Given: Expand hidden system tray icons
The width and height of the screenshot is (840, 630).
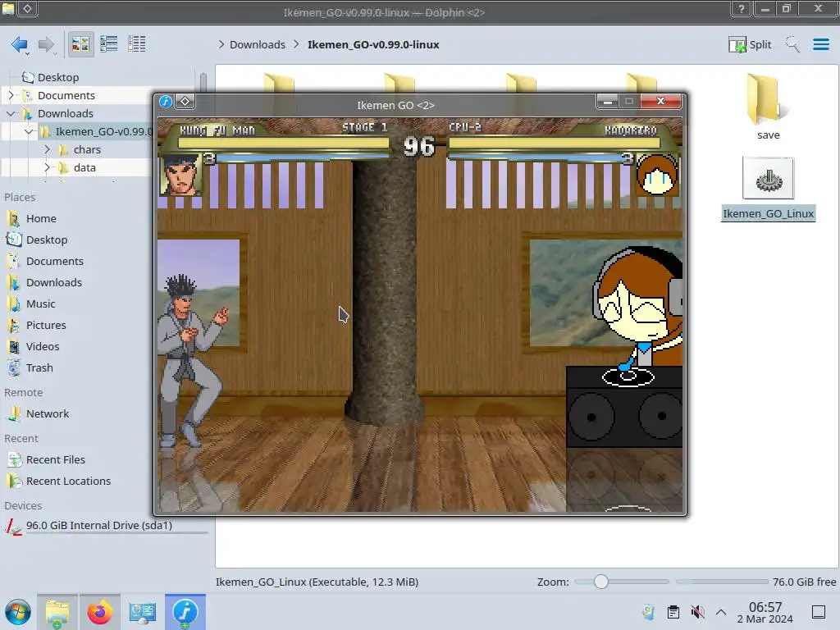Looking at the screenshot, I should click(721, 612).
